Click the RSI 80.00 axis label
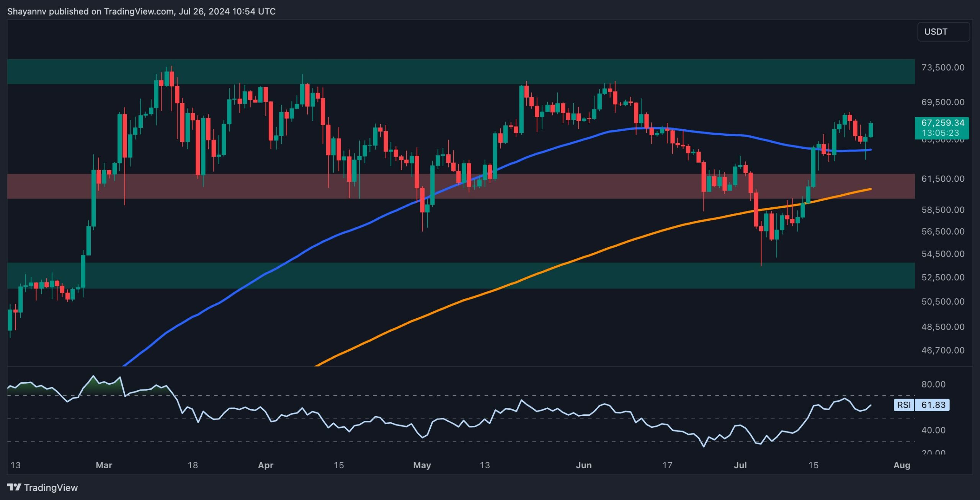 pos(933,384)
